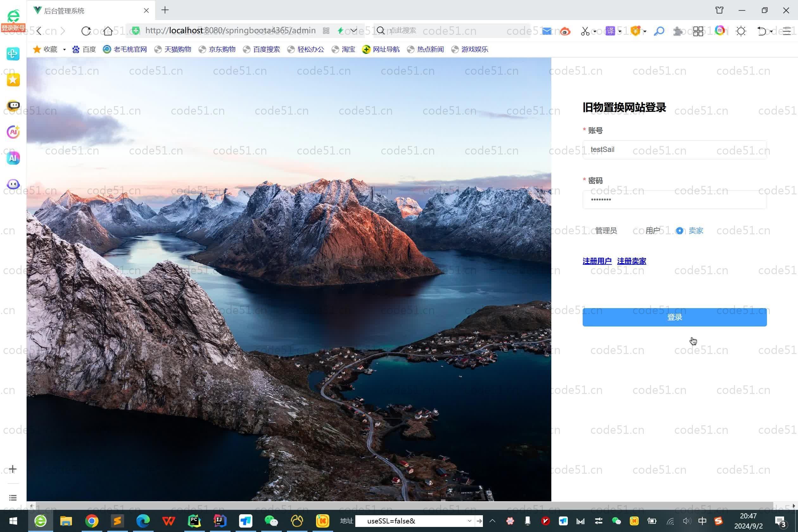Open Windows Start menu
The width and height of the screenshot is (798, 532).
pos(13,521)
